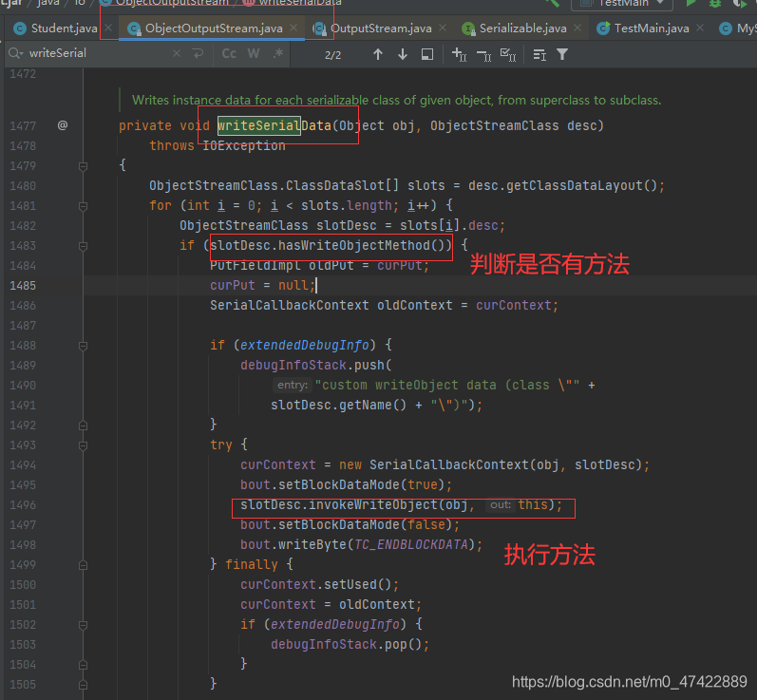Image resolution: width=757 pixels, height=700 pixels.
Task: Collapse the for loop at line 1481
Action: click(x=83, y=207)
